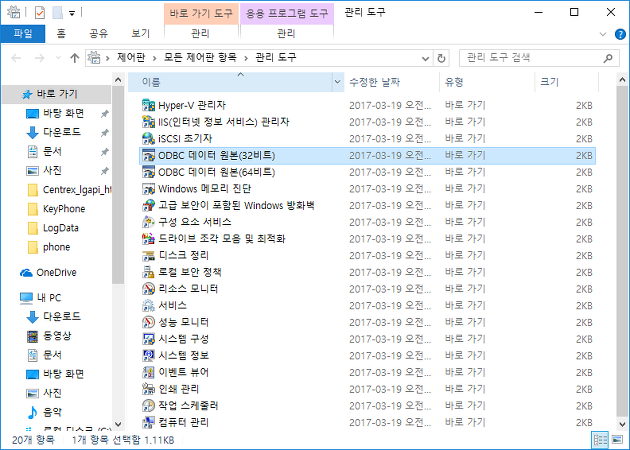Click the ODBC 데이터 원본(64비트) icon
Screen dimensions: 630x450
pos(148,172)
